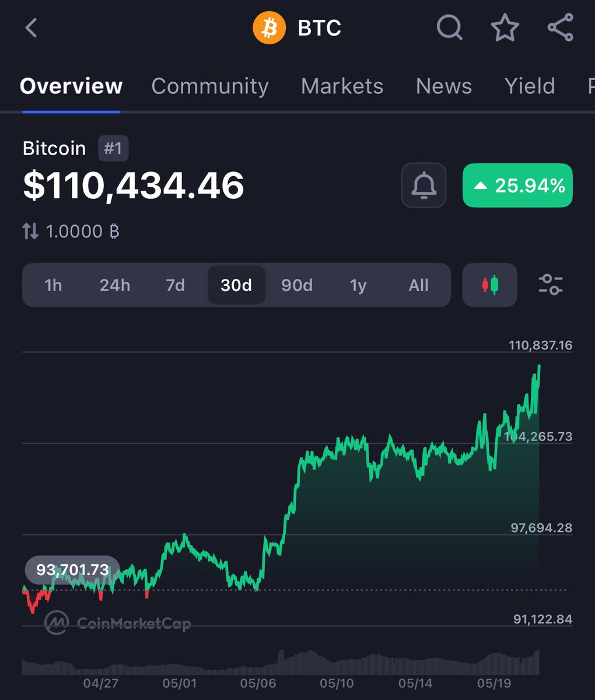Set a price alert with bell icon

click(x=424, y=185)
